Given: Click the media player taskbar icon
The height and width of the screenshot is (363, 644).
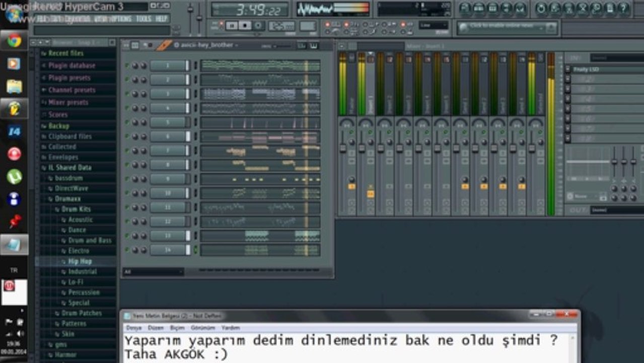Looking at the screenshot, I should coord(14,63).
